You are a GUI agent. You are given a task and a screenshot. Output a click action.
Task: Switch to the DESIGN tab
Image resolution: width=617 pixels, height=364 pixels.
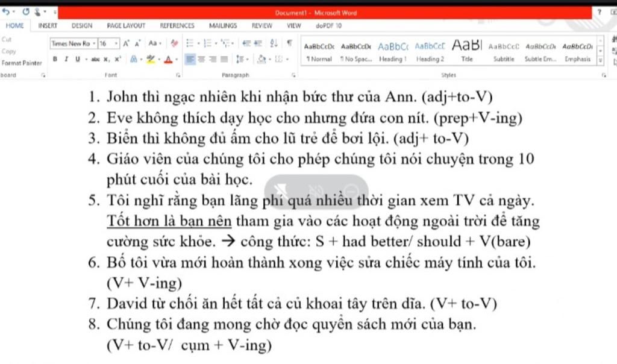point(82,25)
